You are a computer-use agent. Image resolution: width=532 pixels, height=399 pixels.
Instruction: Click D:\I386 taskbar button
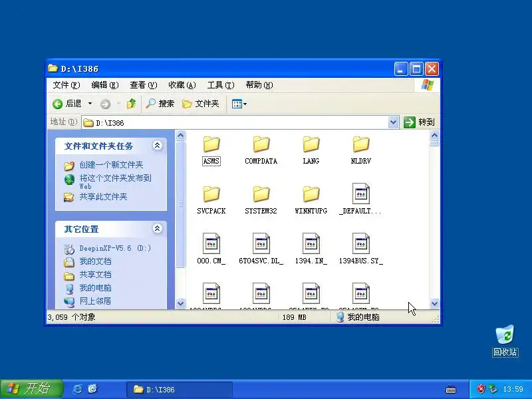pos(180,390)
